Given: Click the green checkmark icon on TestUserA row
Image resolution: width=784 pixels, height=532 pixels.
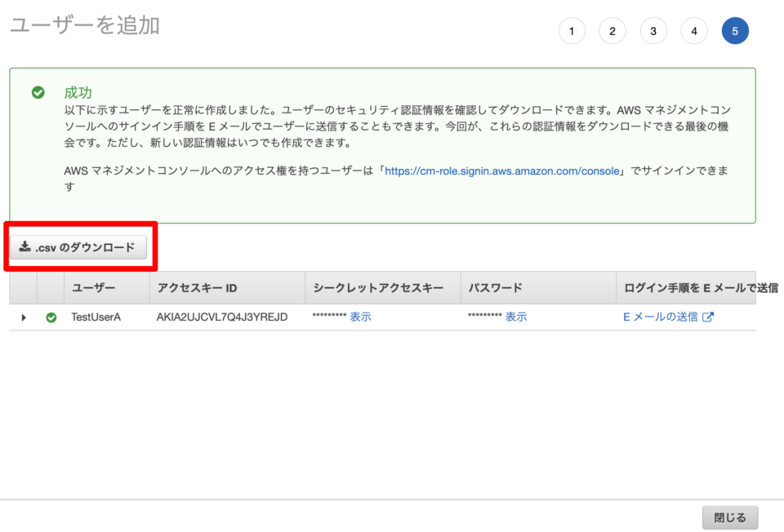Looking at the screenshot, I should point(50,317).
